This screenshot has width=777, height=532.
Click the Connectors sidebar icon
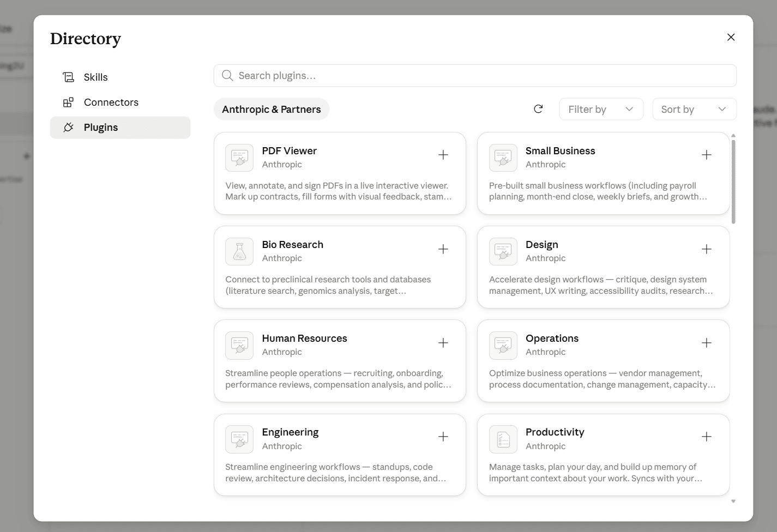[x=68, y=102]
